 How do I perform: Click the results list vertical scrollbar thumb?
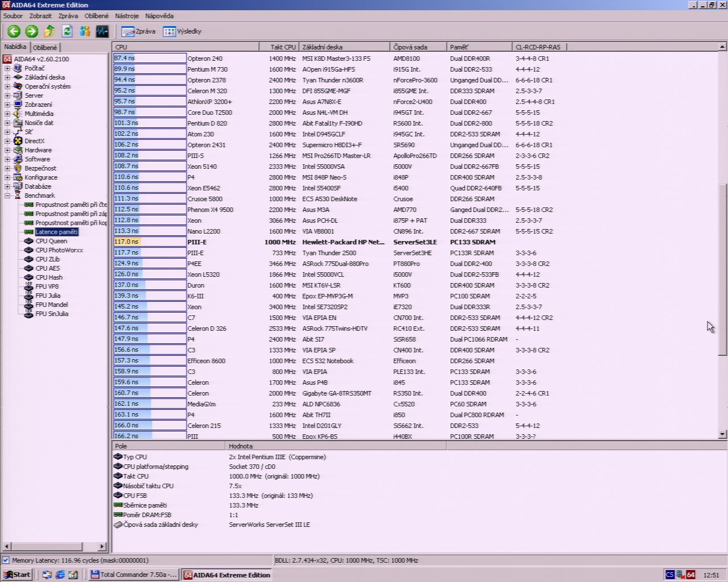point(722,270)
